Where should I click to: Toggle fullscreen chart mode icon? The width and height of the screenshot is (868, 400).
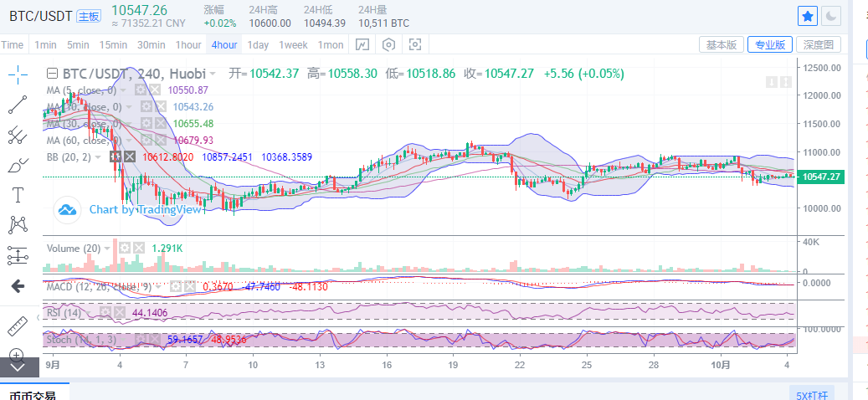coord(415,45)
